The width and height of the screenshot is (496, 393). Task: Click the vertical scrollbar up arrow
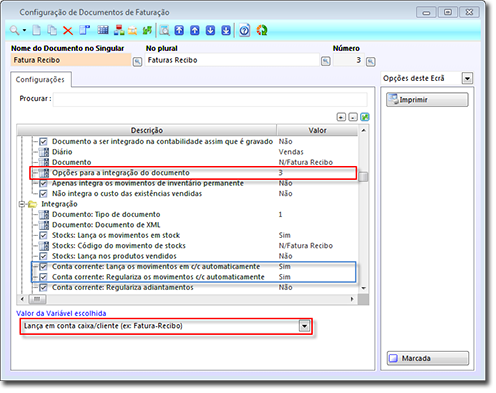click(x=363, y=130)
